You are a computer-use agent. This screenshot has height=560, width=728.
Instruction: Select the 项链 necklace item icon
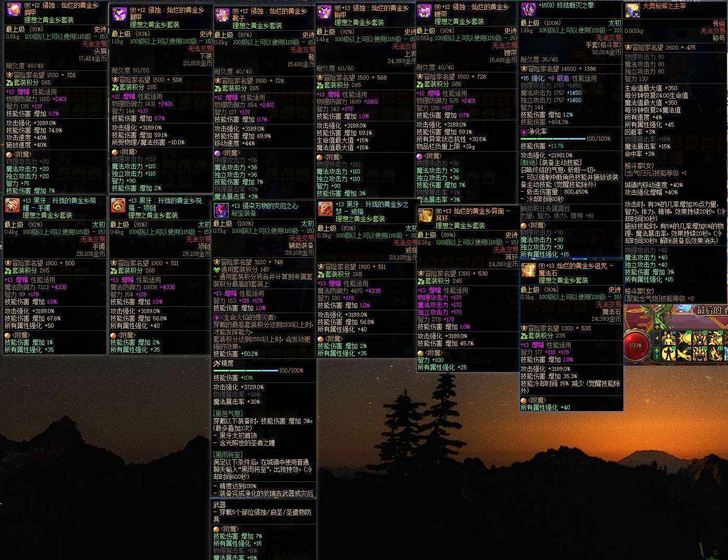[118, 205]
